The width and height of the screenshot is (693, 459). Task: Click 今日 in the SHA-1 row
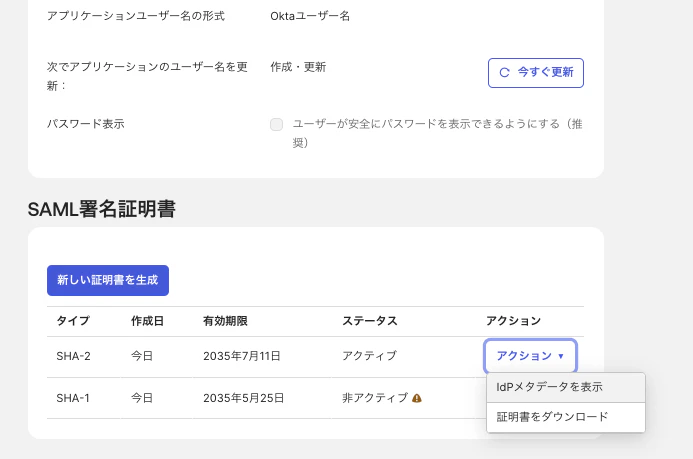142,398
